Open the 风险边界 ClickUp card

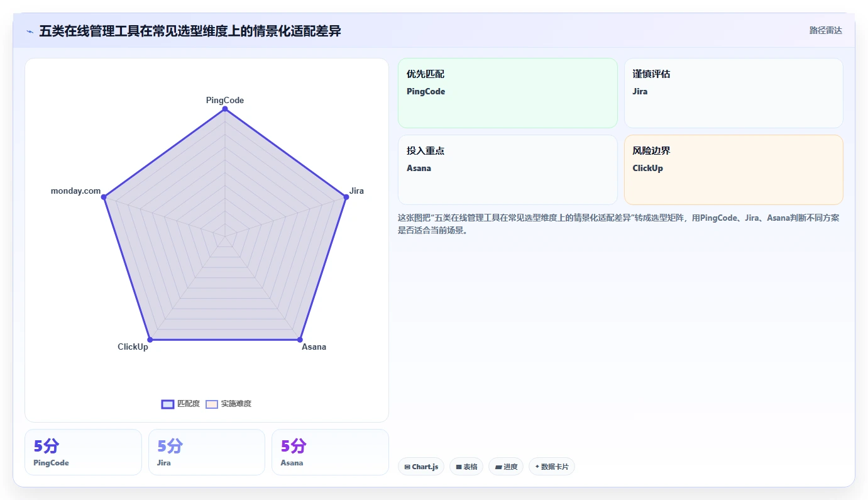pos(733,170)
